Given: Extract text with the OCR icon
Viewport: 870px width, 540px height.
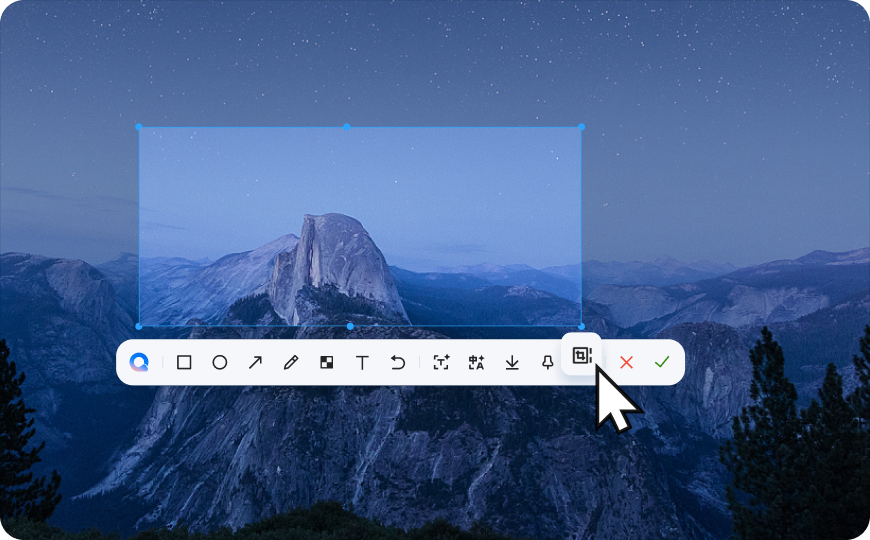Looking at the screenshot, I should [x=441, y=362].
